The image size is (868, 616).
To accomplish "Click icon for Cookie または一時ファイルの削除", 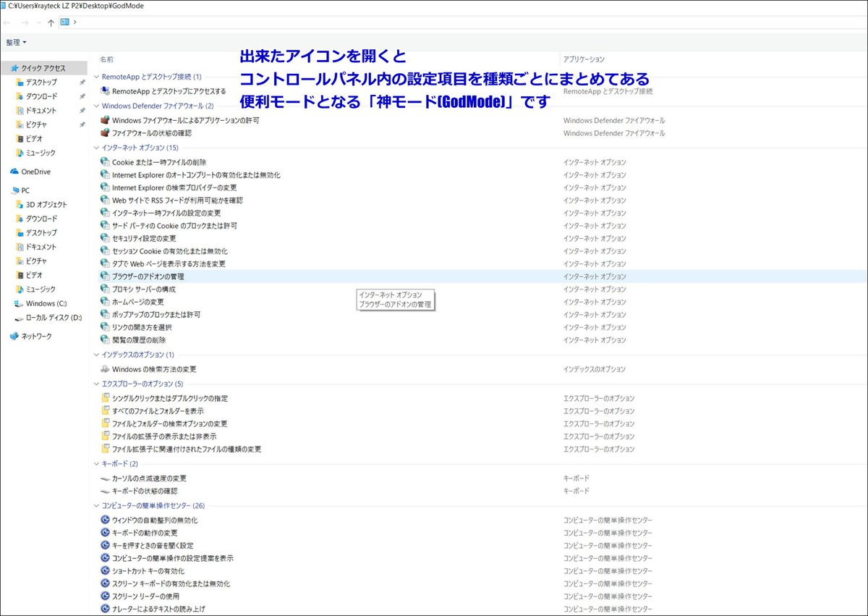I will pos(105,162).
